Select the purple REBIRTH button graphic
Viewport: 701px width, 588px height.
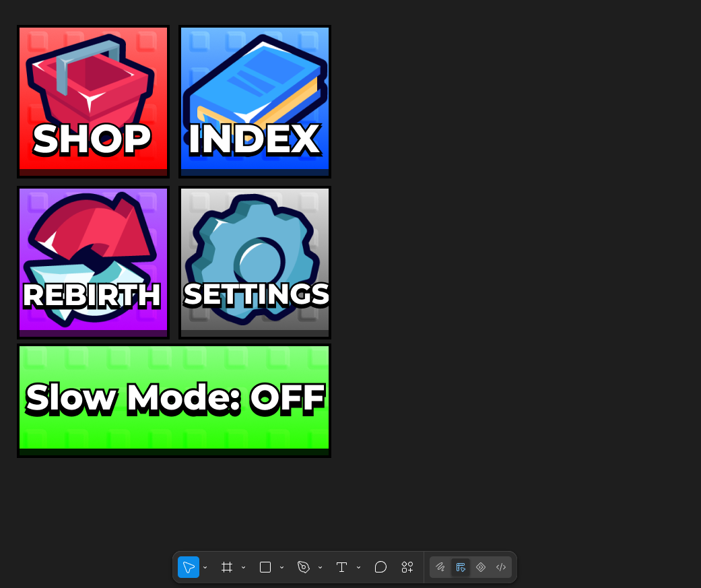pyautogui.click(x=94, y=263)
